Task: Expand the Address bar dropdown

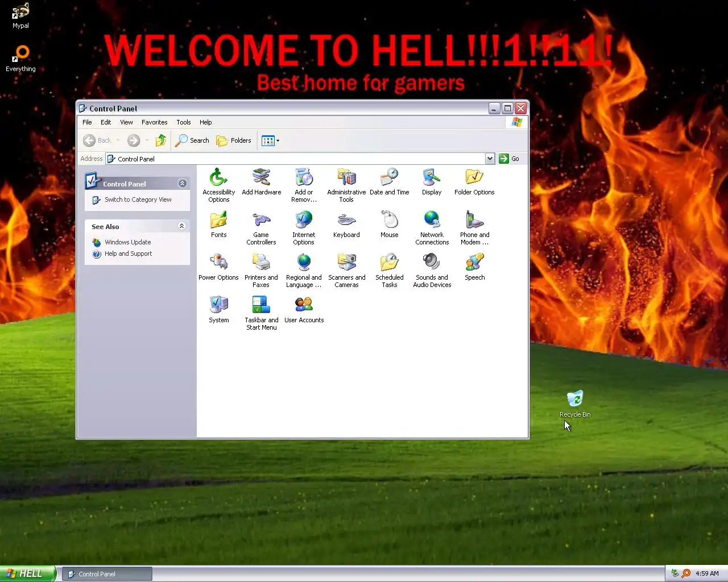Action: click(x=490, y=159)
